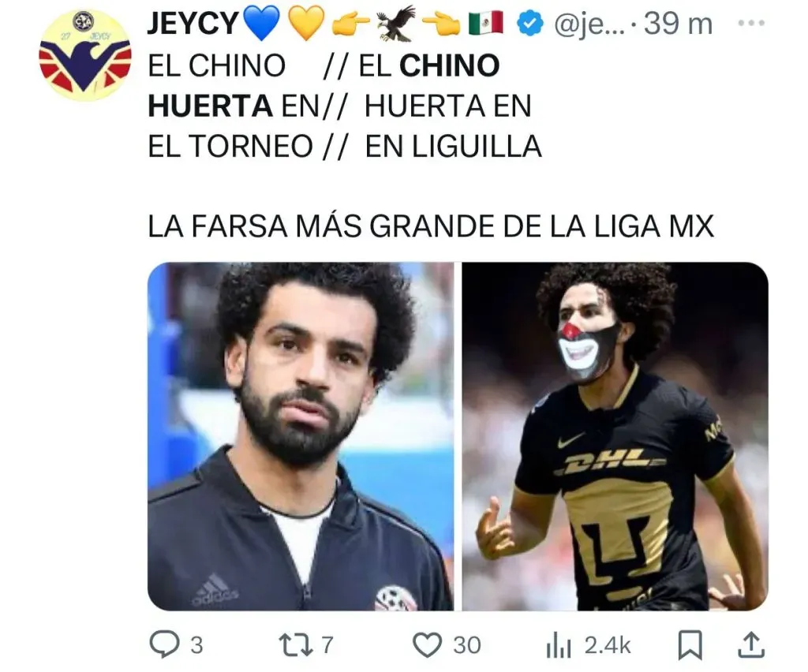
Task: Click the Mexico flag emoji in name
Action: (486, 23)
